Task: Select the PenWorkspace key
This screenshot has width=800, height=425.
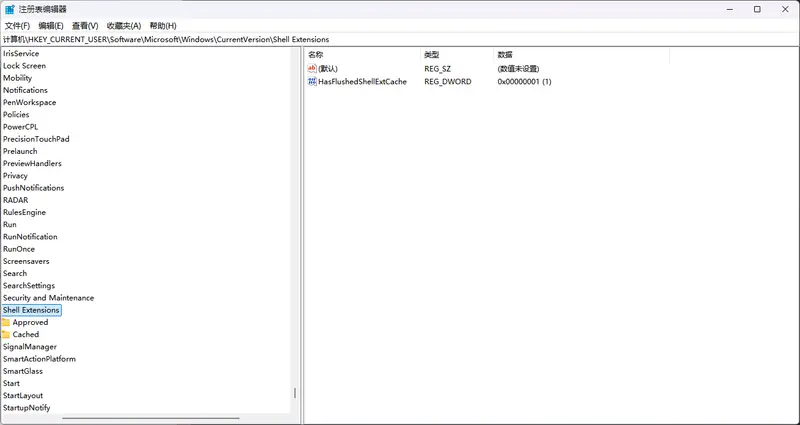Action: [x=30, y=103]
